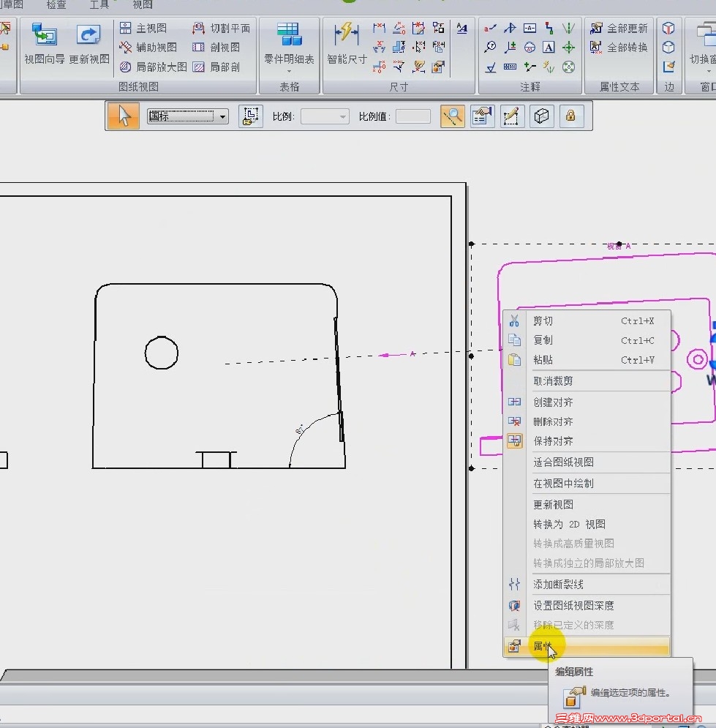Choose 删除对齐 from context menu
The height and width of the screenshot is (728, 716).
(x=587, y=421)
